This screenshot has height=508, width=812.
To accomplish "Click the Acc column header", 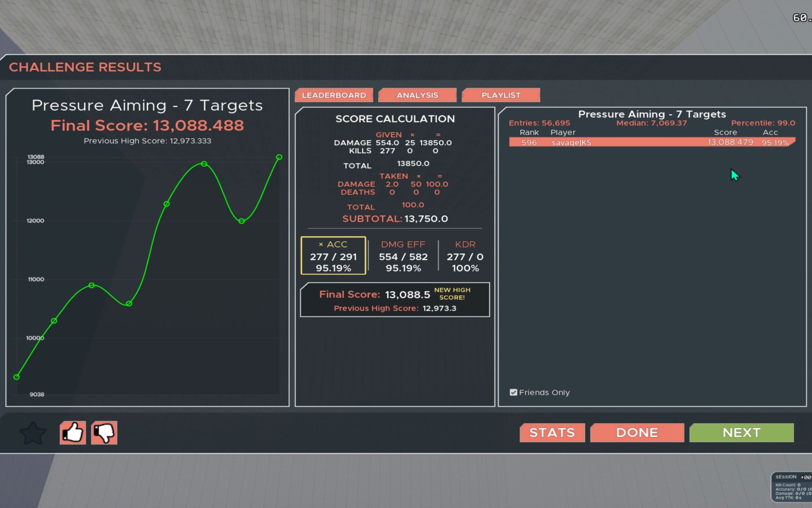I will [770, 132].
